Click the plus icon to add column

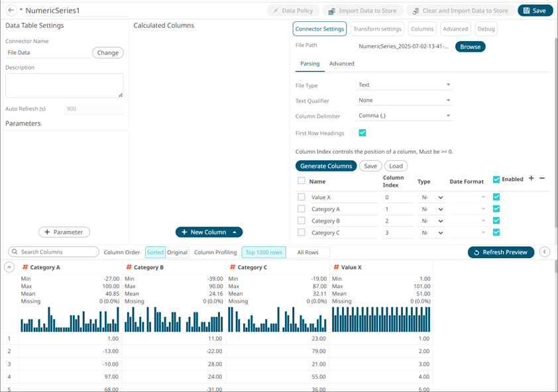(531, 179)
